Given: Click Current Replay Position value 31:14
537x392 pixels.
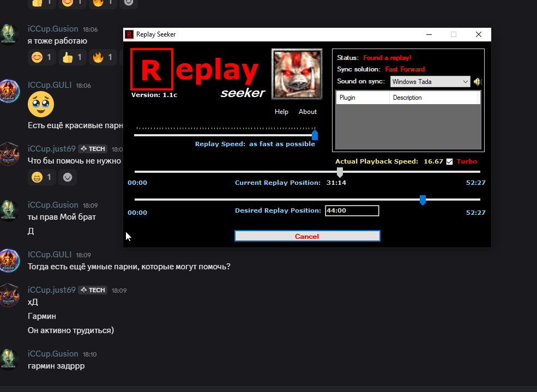Looking at the screenshot, I should 336,183.
